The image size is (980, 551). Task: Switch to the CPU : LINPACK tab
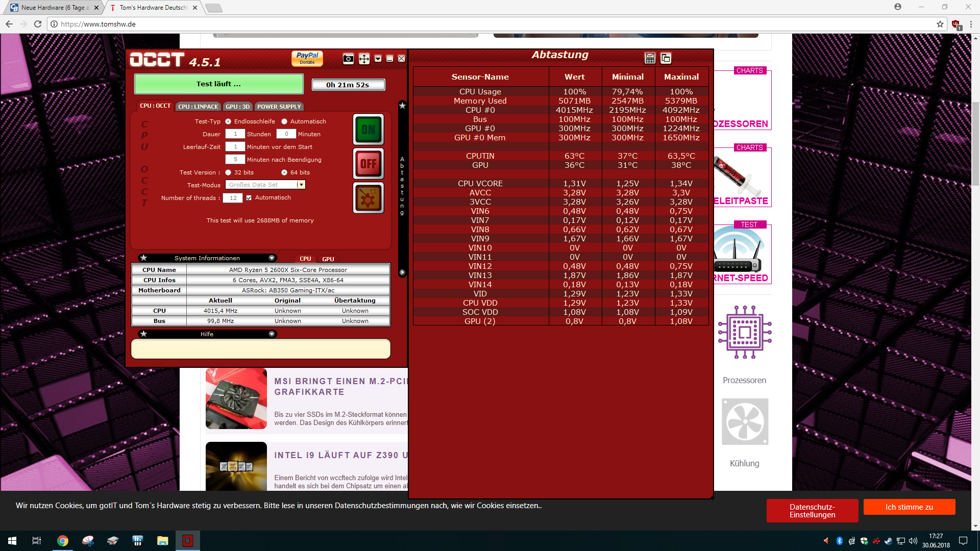click(198, 107)
